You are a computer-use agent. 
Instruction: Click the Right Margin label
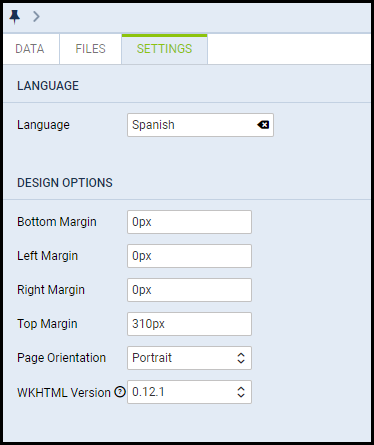tap(51, 290)
